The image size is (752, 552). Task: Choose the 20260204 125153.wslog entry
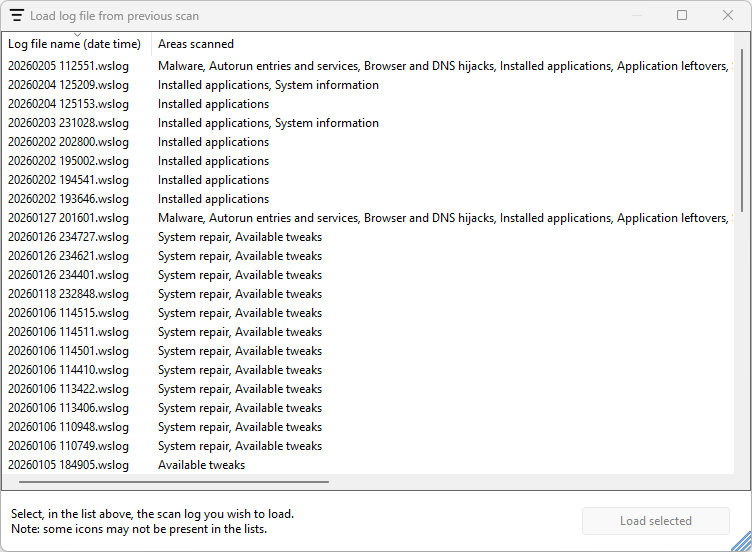coord(69,104)
